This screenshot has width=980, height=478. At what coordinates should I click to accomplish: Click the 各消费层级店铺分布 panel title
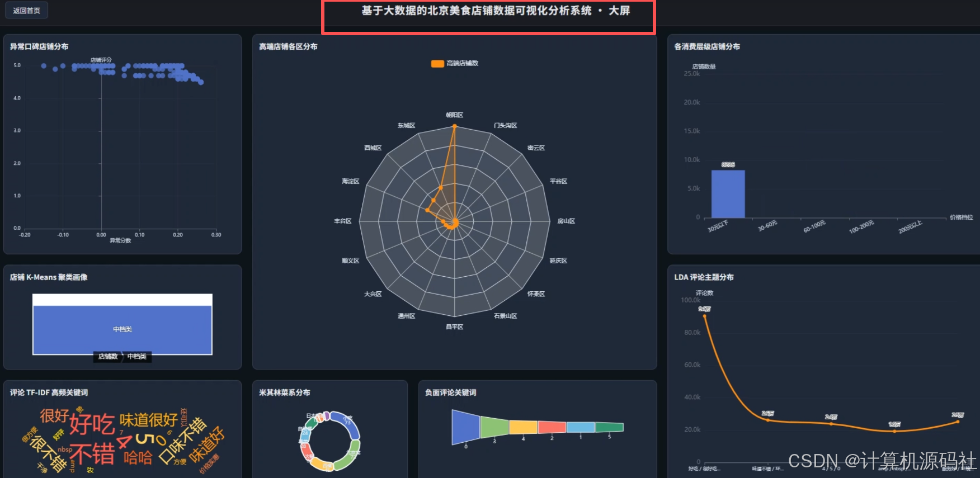coord(707,46)
